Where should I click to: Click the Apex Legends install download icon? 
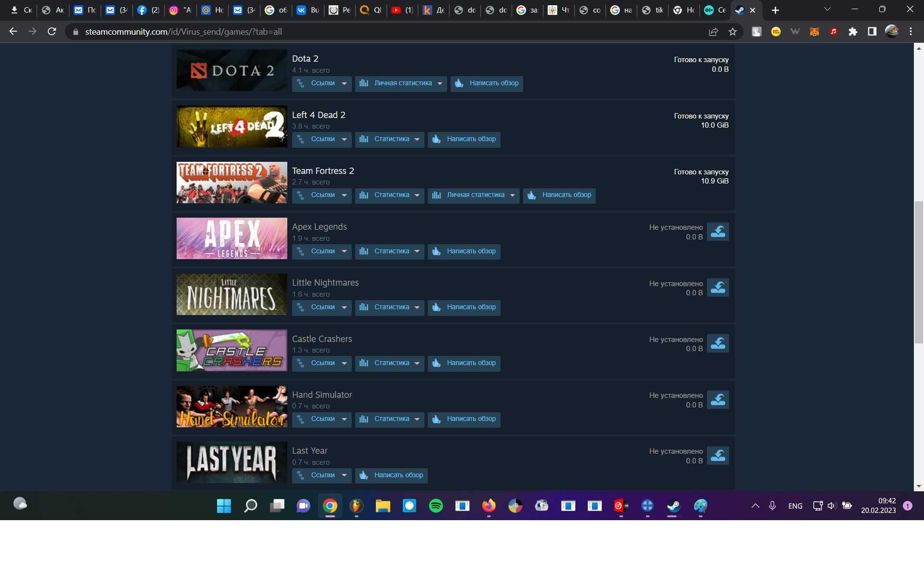(718, 232)
